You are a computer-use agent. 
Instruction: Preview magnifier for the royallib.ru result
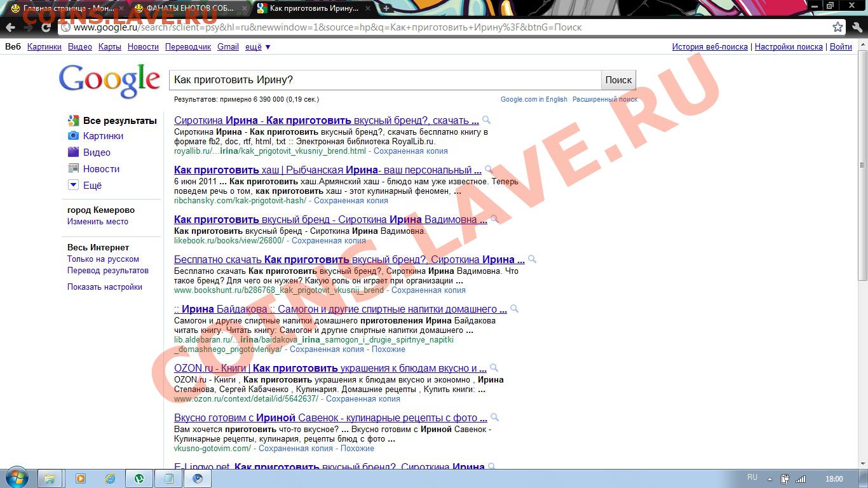tap(486, 119)
